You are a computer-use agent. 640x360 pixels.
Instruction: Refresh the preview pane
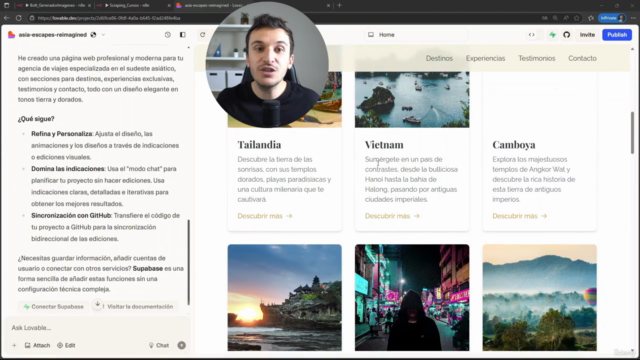point(202,35)
